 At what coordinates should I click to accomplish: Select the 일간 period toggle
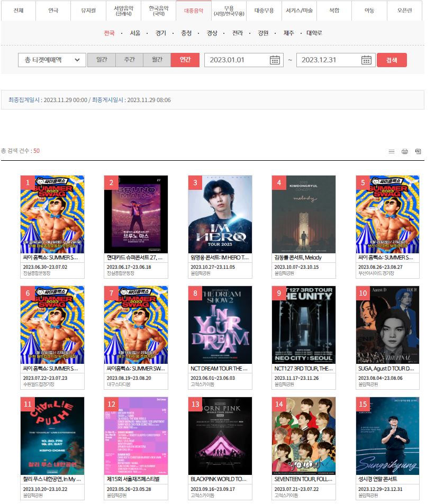click(101, 60)
